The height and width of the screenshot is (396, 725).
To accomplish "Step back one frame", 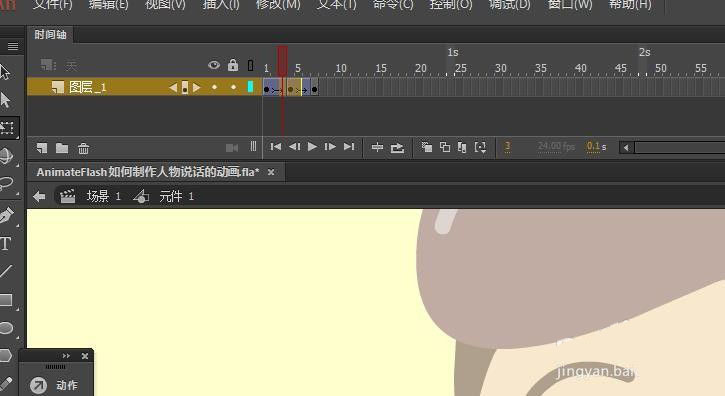I will coord(294,147).
